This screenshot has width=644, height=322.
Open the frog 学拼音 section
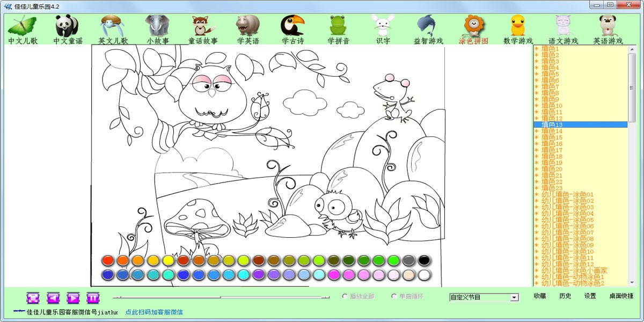coord(338,30)
